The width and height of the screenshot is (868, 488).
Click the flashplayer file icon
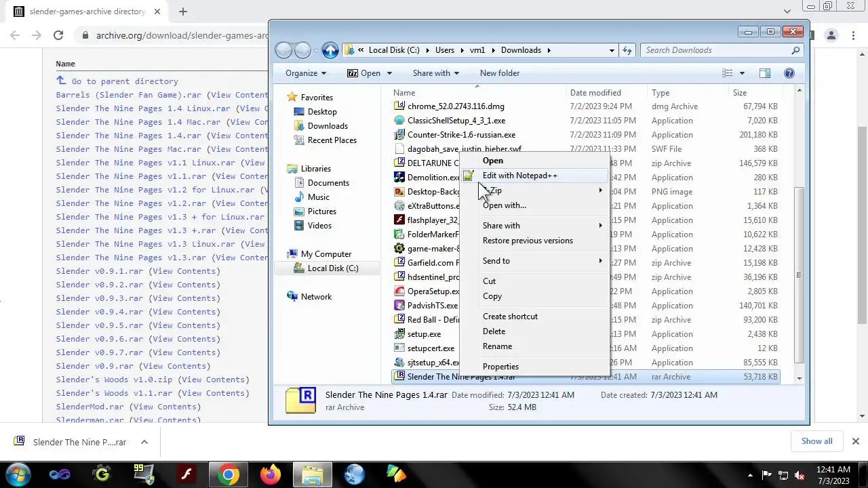[x=399, y=220]
